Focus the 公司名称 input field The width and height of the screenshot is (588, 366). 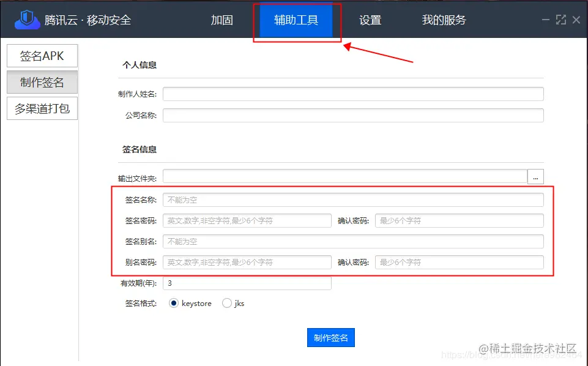point(353,115)
